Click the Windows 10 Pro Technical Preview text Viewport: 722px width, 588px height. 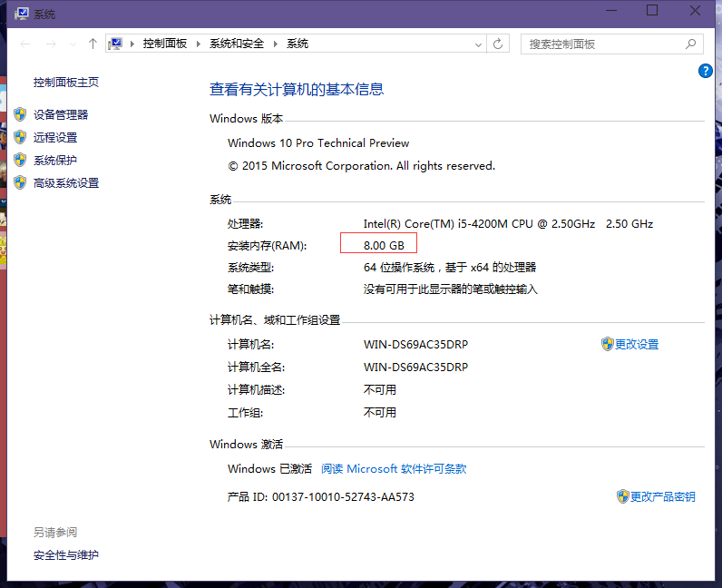tap(318, 142)
